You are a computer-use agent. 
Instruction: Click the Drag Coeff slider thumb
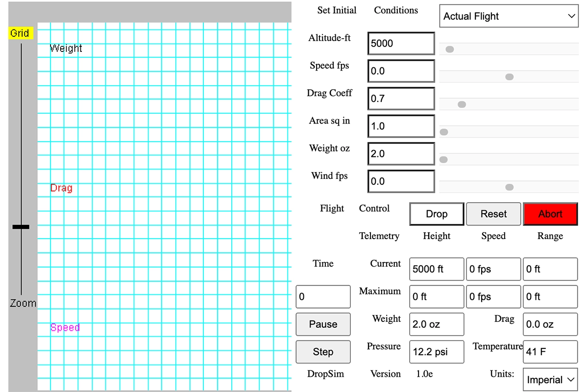pyautogui.click(x=462, y=104)
